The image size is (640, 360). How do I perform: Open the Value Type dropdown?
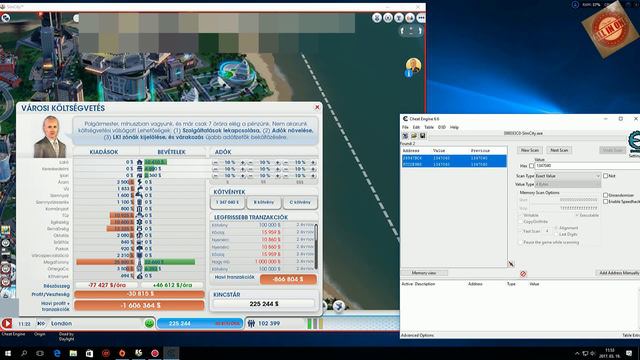(568, 184)
